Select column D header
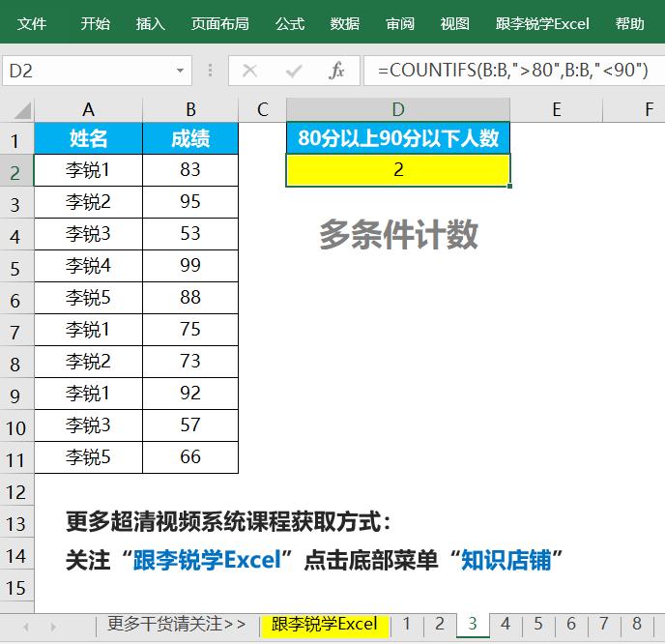 398,110
